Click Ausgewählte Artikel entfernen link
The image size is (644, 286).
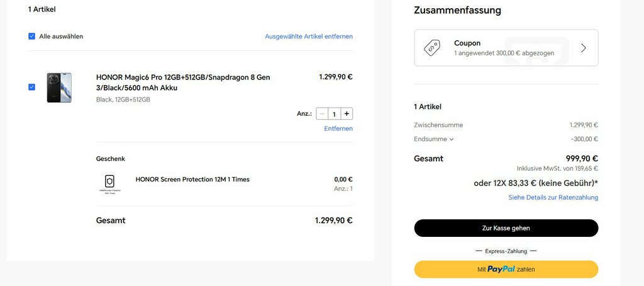(x=309, y=36)
